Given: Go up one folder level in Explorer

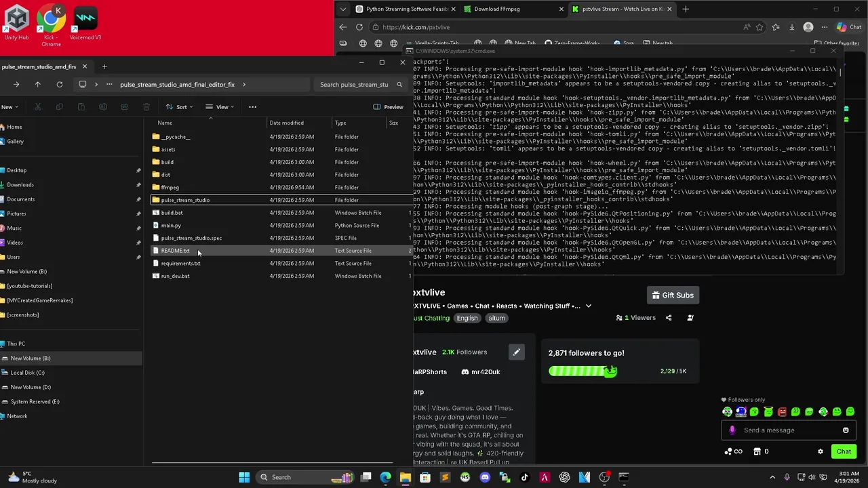Looking at the screenshot, I should click(x=38, y=85).
